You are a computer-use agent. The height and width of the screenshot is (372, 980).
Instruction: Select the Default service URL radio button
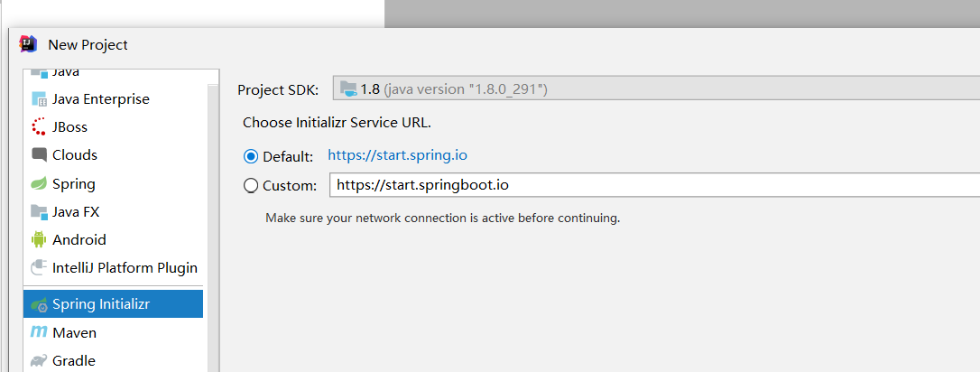(251, 156)
